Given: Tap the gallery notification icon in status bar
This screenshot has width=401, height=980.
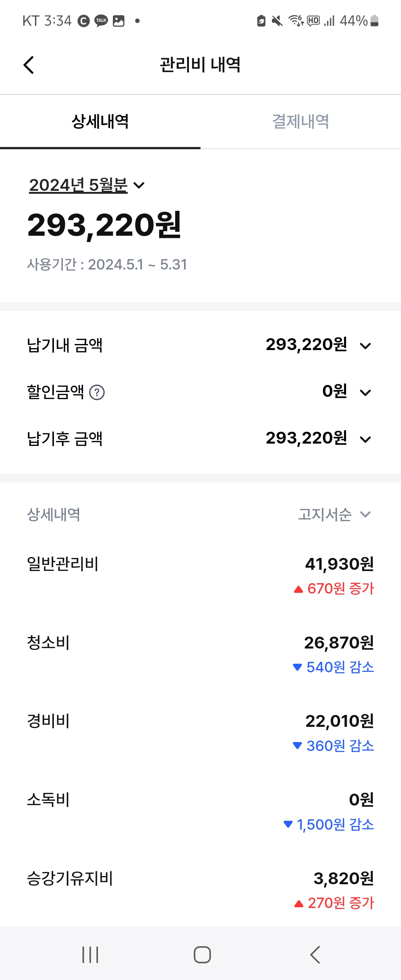Looking at the screenshot, I should [119, 20].
